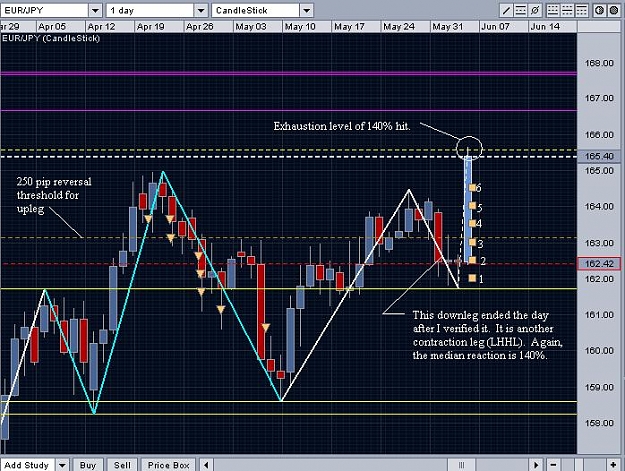The height and width of the screenshot is (471, 625).
Task: Click the 165.00 price axis label
Action: 599,171
